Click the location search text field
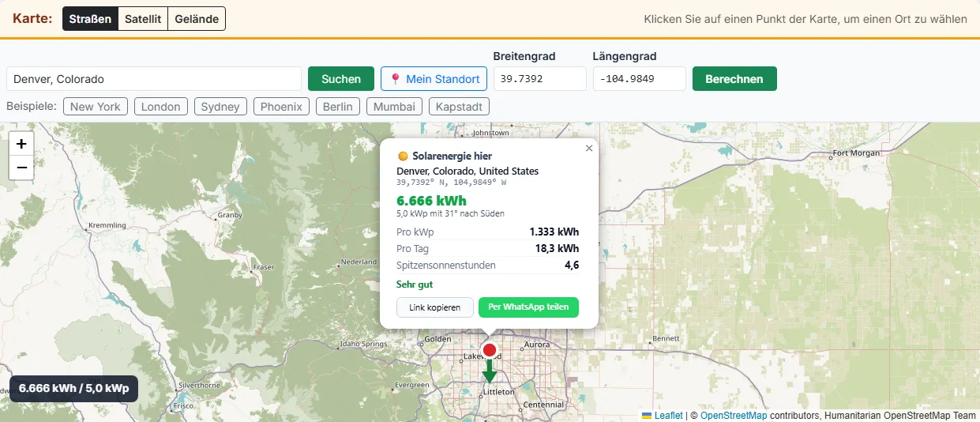Screen dimensions: 980x422 click(154, 79)
